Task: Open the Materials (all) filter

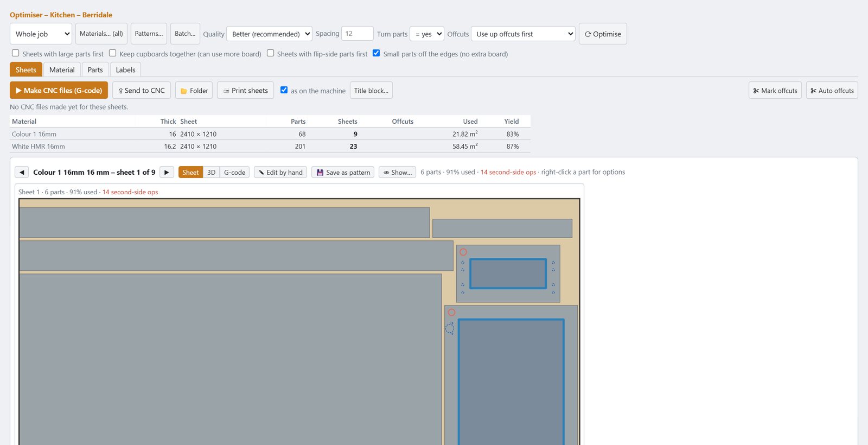Action: [101, 34]
